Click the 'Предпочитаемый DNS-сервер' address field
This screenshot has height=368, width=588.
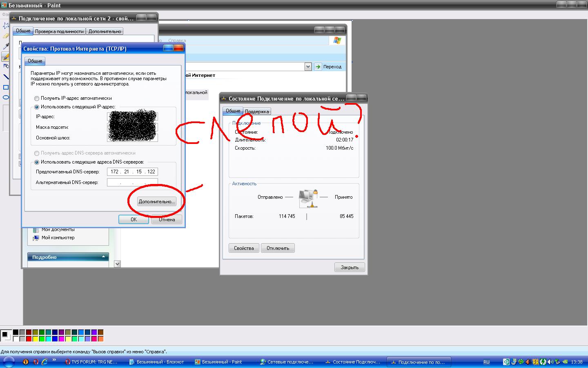point(132,172)
